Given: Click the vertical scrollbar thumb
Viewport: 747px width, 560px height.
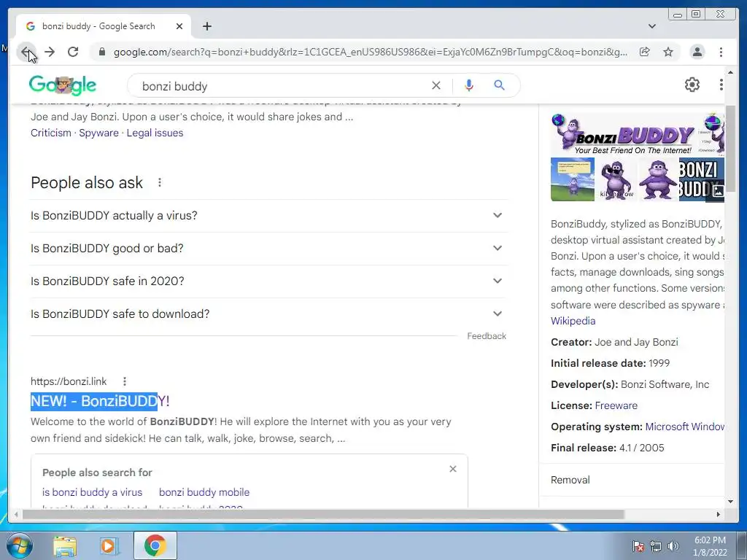Looking at the screenshot, I should click(730, 147).
